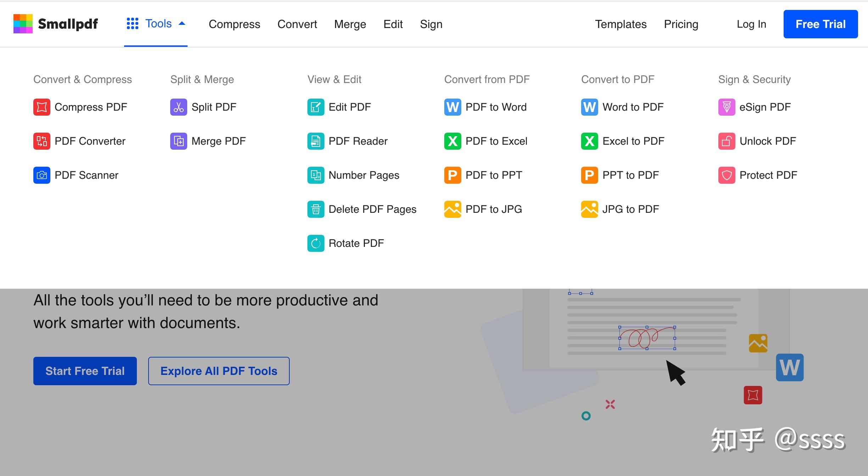
Task: Click the Smallpdf logo
Action: 56,24
